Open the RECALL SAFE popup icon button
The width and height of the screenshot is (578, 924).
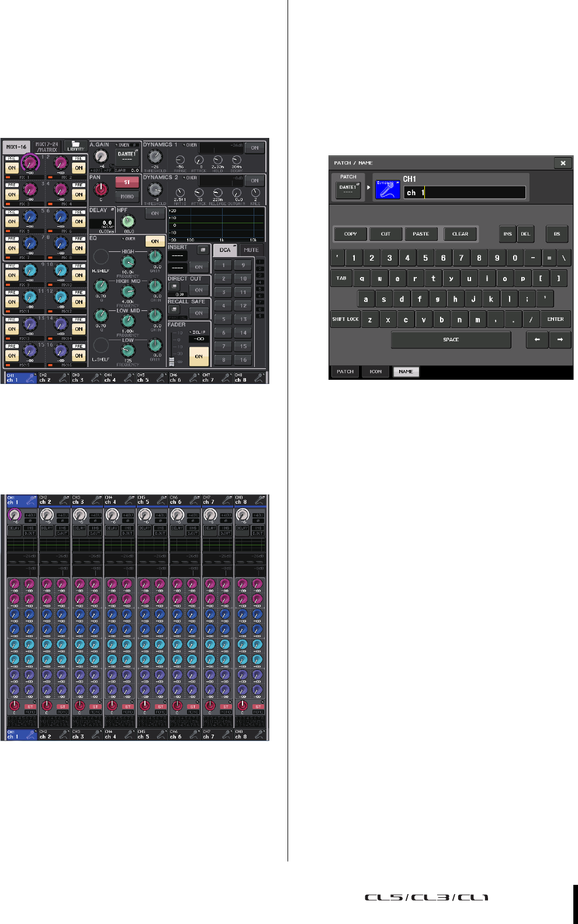(x=174, y=309)
